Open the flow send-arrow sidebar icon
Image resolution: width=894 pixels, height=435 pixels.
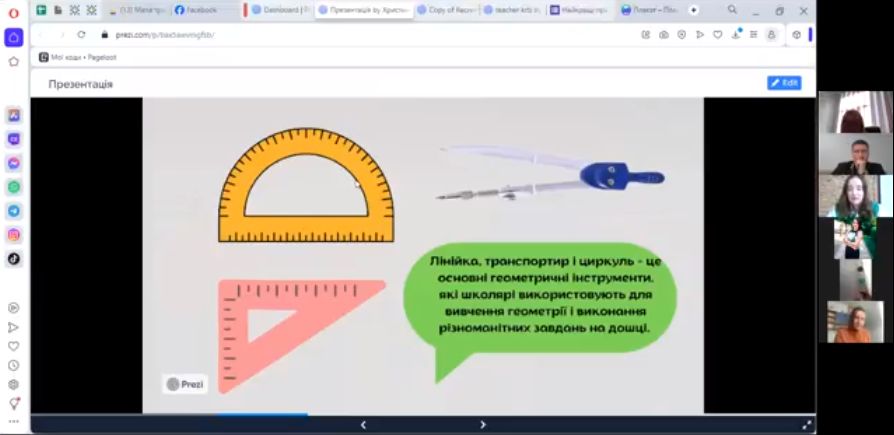point(14,327)
